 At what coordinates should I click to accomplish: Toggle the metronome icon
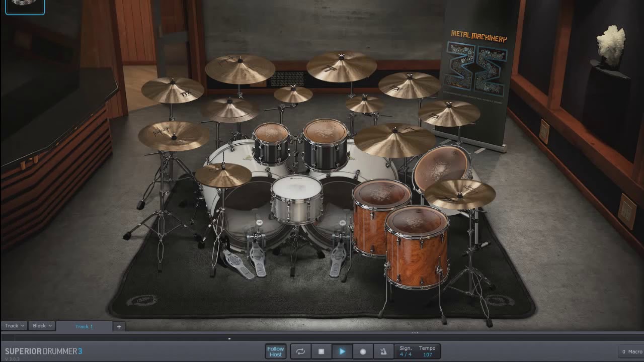tap(383, 351)
